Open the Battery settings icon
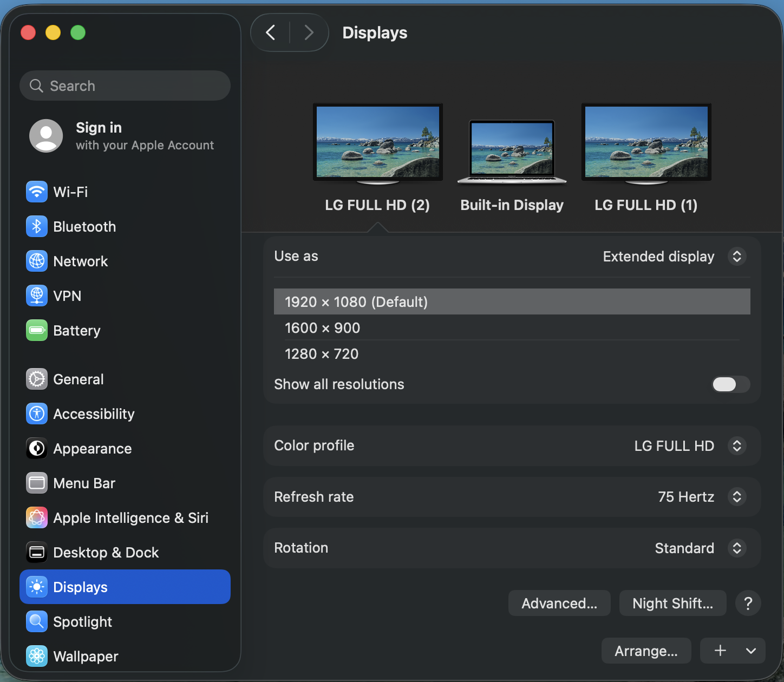The width and height of the screenshot is (784, 682). [x=37, y=331]
